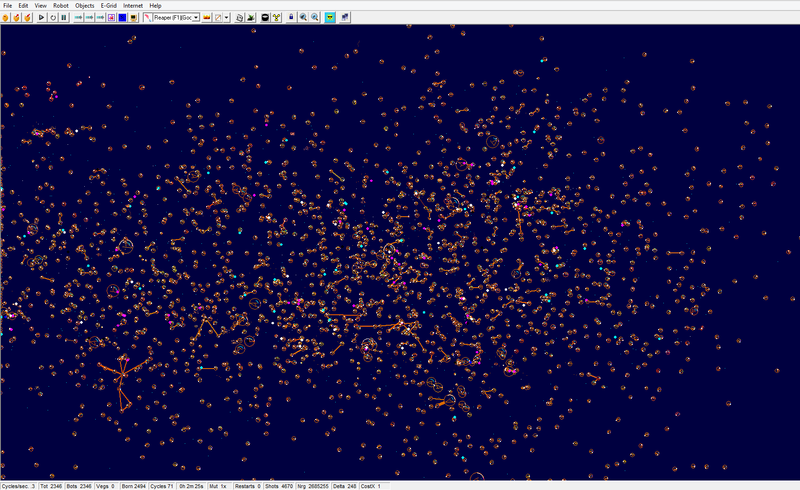Click the 'Born 2494' status entry
The height and width of the screenshot is (490, 800).
(x=134, y=486)
